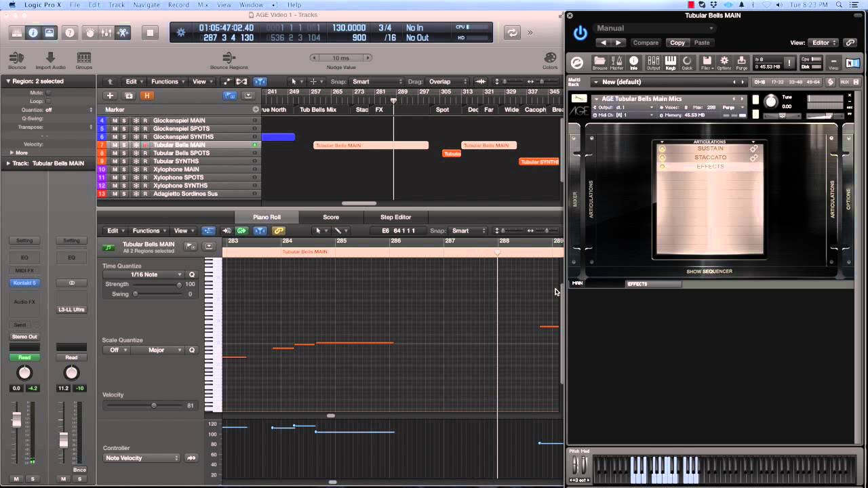Screen dimensions: 868x488
Task: Open the Mixer button in control bar
Action: (x=106, y=33)
